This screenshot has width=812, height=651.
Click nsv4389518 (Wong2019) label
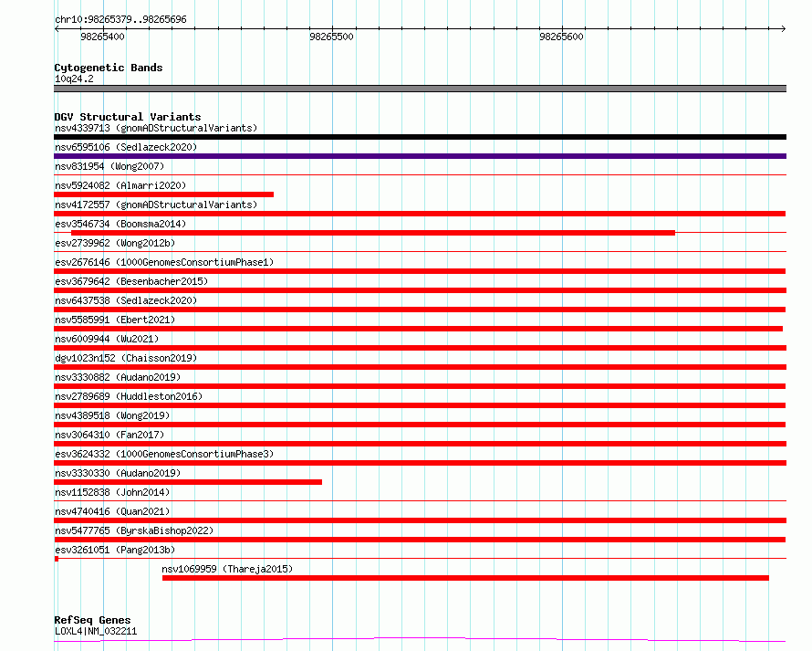[112, 415]
